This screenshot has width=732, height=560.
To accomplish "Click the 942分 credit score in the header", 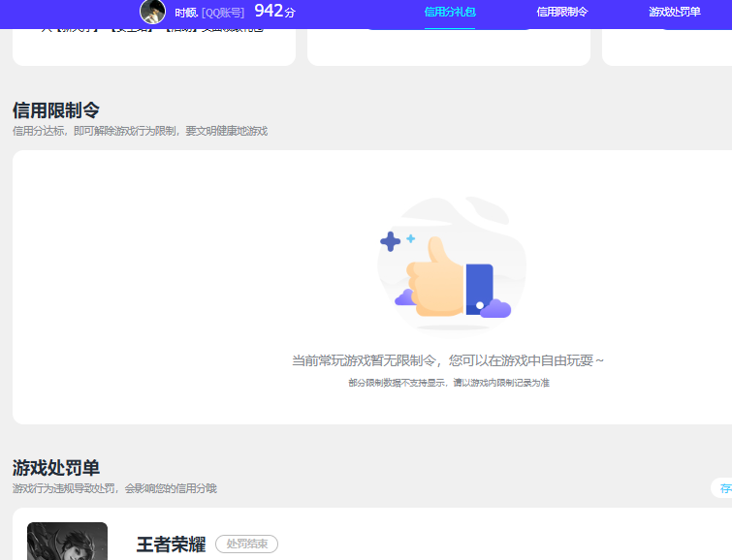I will point(275,12).
